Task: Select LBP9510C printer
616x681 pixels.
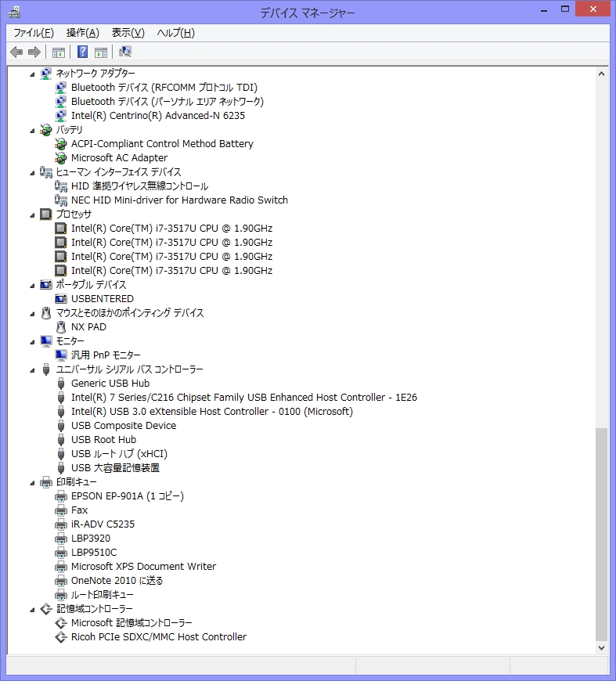Action: pos(94,553)
